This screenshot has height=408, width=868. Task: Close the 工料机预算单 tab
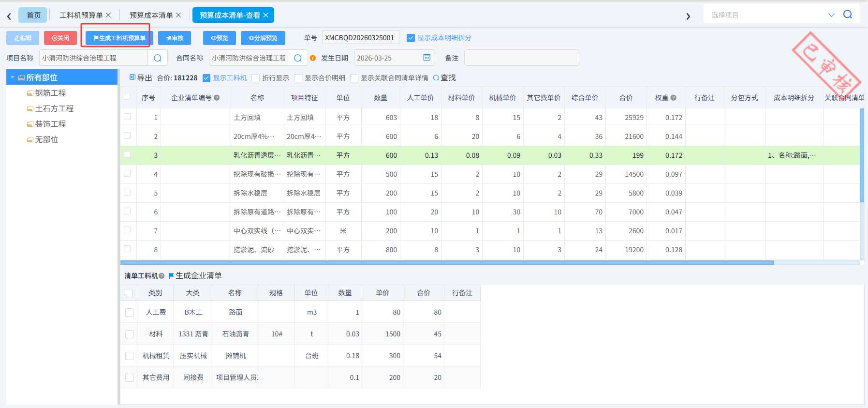point(108,15)
